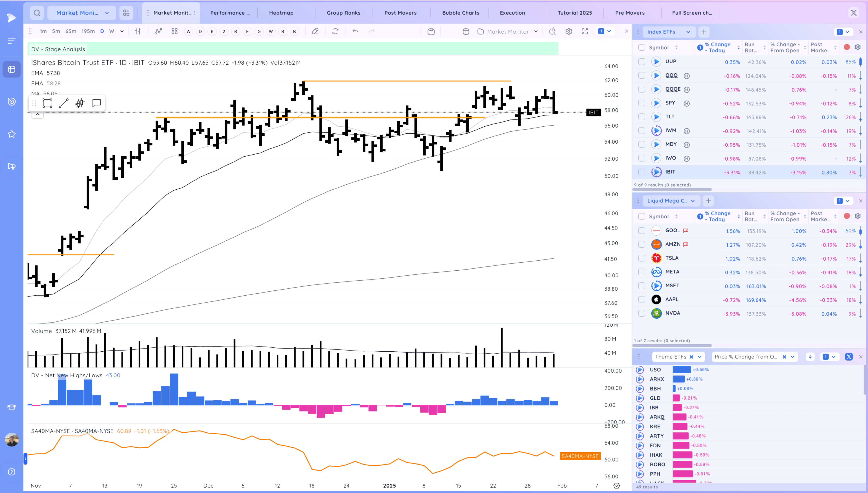This screenshot has width=868, height=493.
Task: Click the refresh chart icon
Action: (335, 31)
